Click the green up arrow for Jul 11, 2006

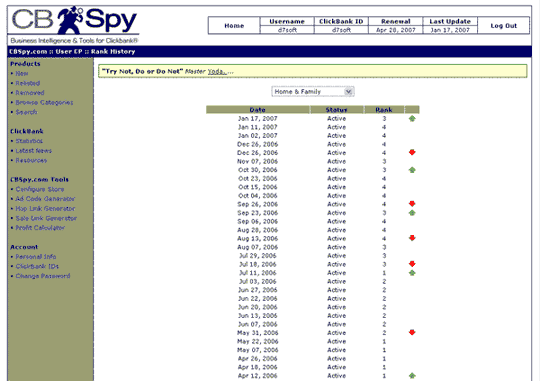coord(412,273)
